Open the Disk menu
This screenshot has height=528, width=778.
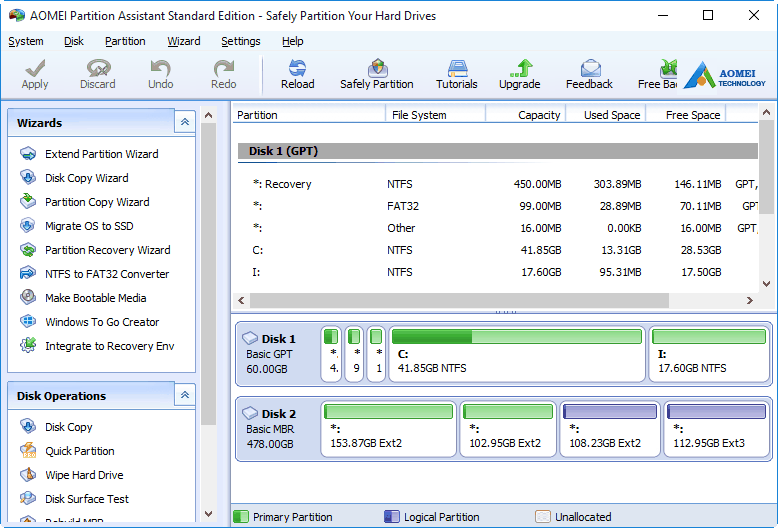[74, 41]
